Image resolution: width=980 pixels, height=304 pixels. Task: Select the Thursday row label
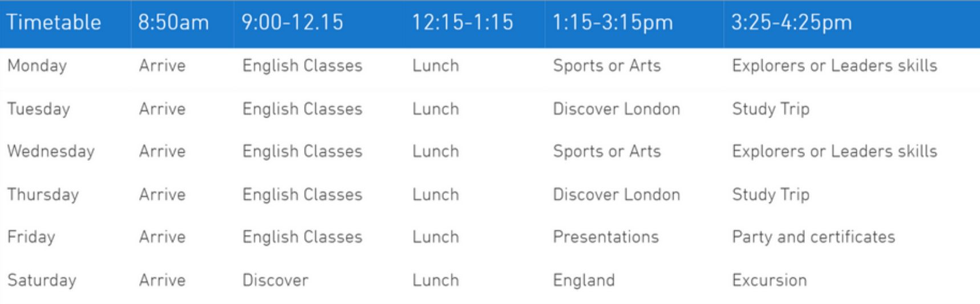pyautogui.click(x=43, y=194)
